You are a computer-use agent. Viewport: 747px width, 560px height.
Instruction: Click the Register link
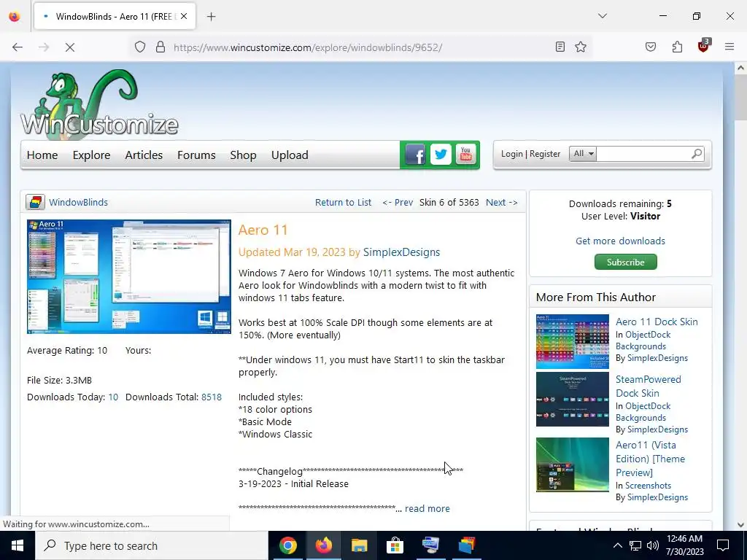click(x=545, y=154)
